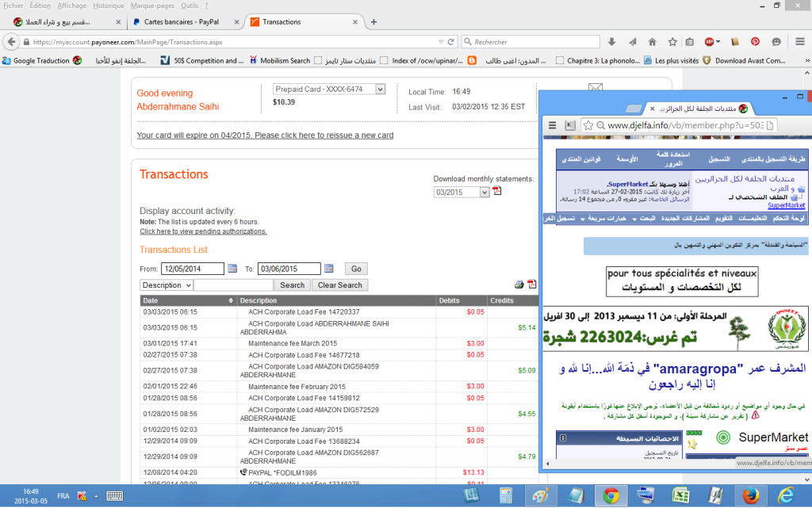Switch to Firefox in the taskbar

[750, 495]
